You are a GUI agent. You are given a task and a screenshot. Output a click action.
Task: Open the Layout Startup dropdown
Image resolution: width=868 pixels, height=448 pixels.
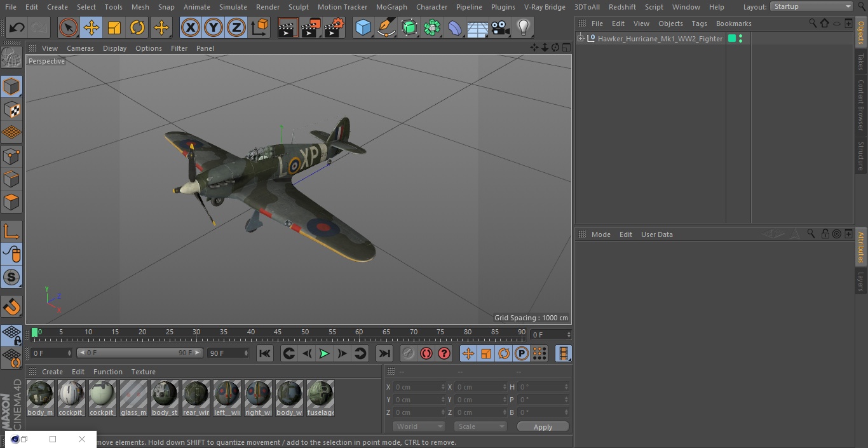tap(812, 6)
